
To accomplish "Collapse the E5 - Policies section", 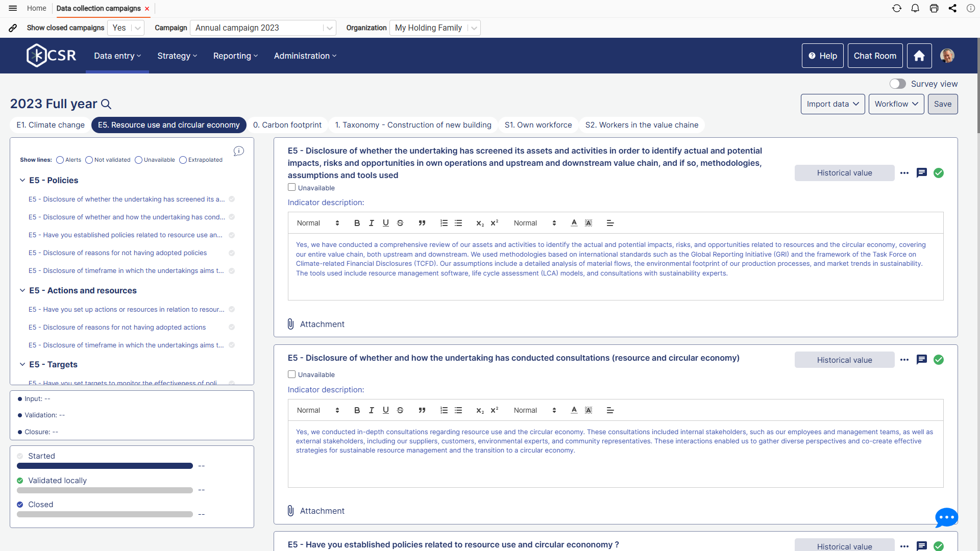I will (22, 180).
